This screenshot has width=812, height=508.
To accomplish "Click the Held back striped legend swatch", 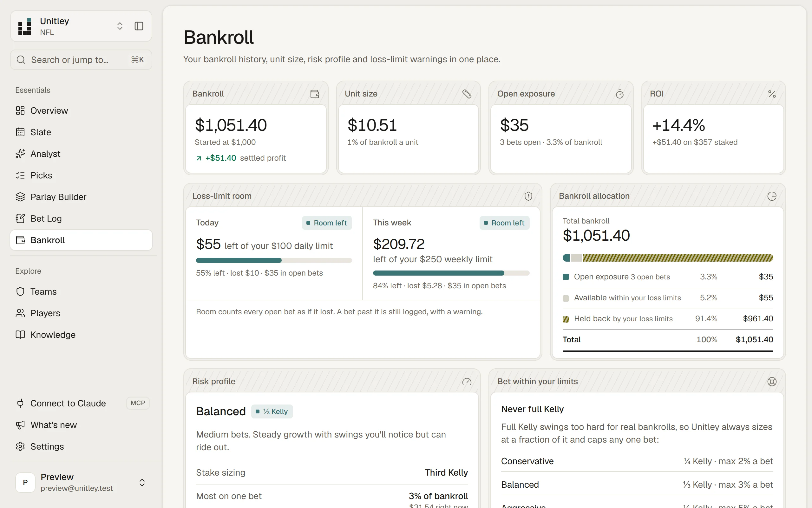I will pyautogui.click(x=566, y=319).
